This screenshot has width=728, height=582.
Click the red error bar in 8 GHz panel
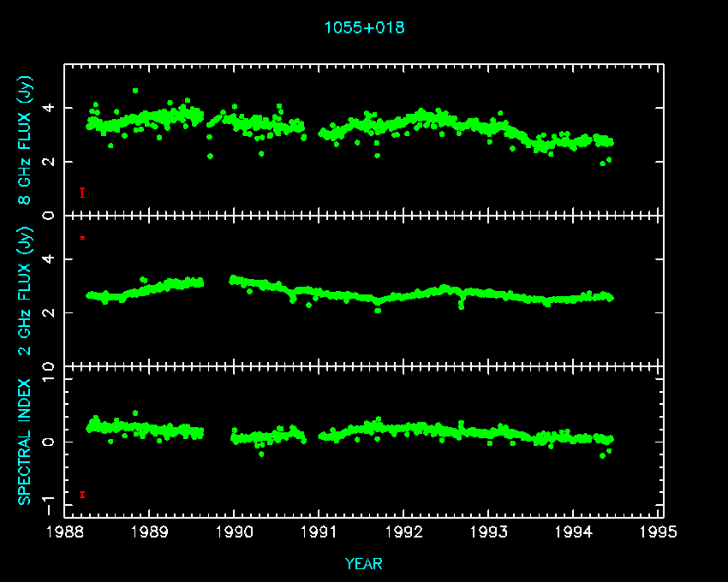click(82, 193)
